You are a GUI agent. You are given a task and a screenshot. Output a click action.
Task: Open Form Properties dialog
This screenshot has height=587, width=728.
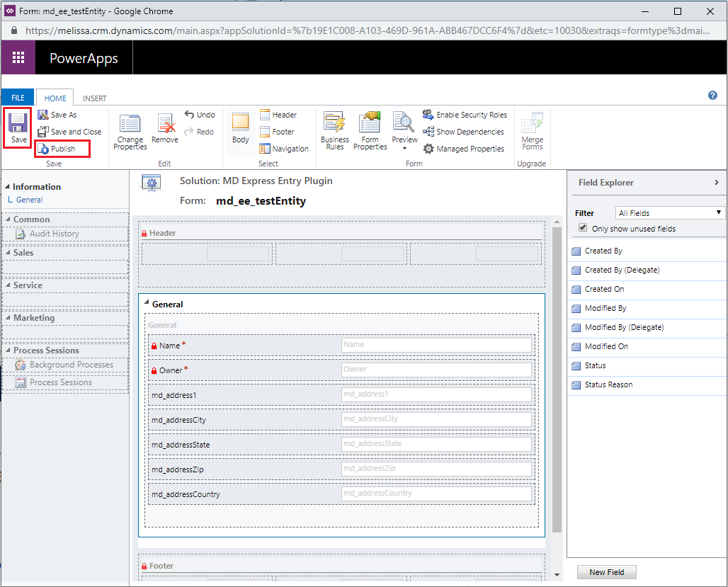(370, 131)
